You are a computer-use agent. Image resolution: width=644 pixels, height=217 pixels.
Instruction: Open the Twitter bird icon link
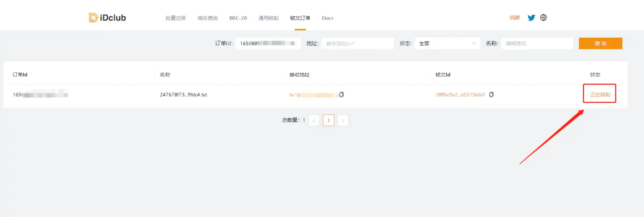(531, 18)
